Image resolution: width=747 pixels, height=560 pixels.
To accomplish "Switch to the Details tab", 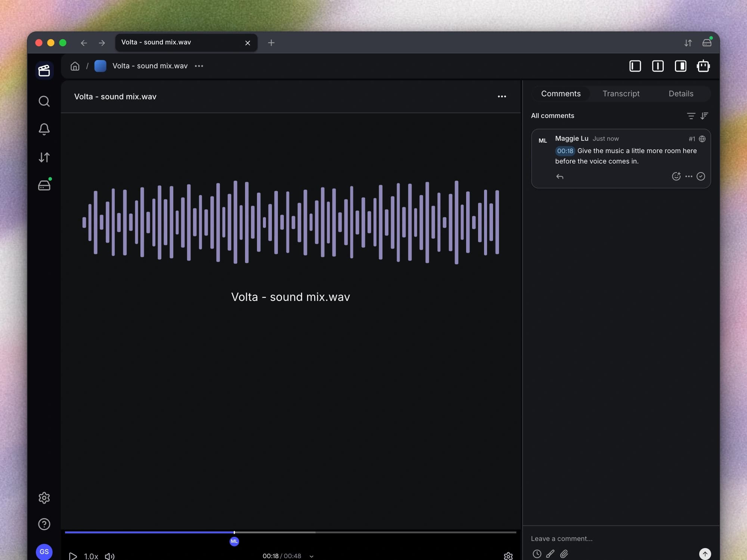I will point(681,94).
